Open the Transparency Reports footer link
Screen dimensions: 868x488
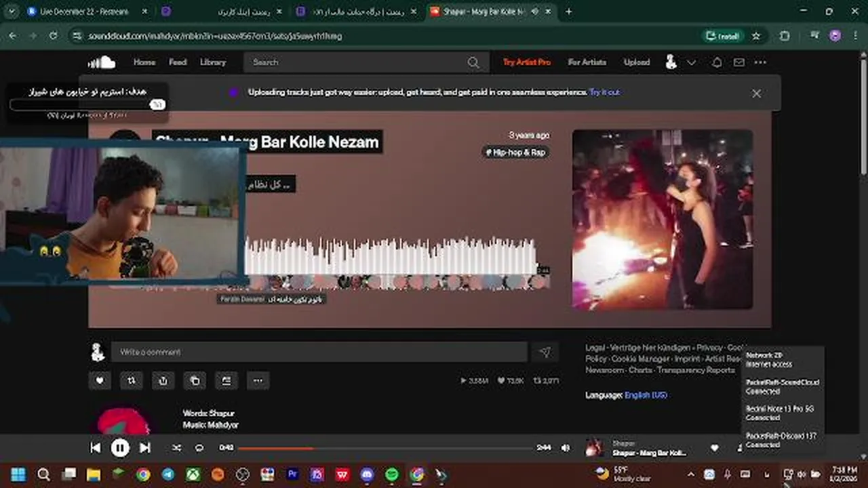point(696,370)
